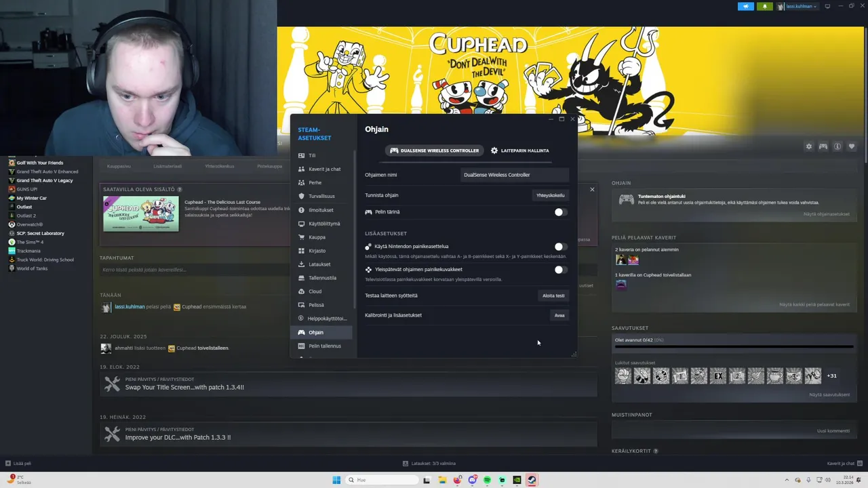Click controller icon on Cuphead page
Screen dimensions: 868x488
click(823, 146)
